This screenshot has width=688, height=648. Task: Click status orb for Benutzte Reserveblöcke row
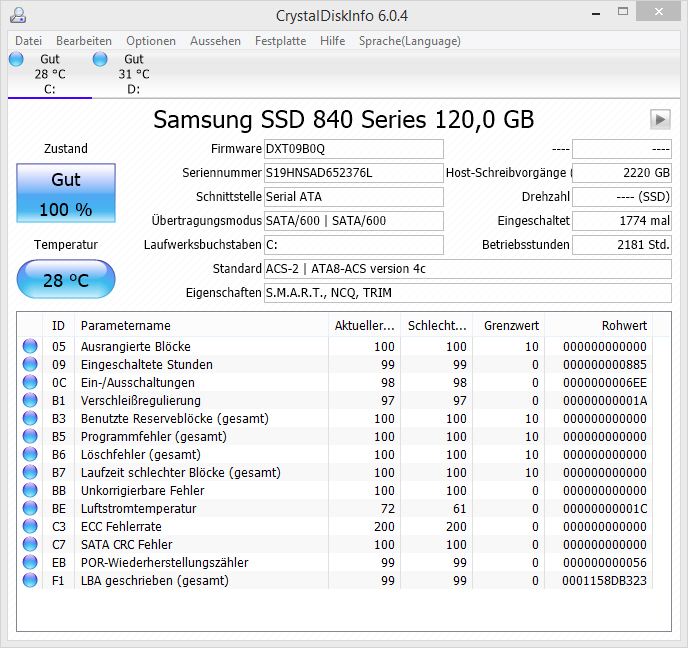coord(30,418)
